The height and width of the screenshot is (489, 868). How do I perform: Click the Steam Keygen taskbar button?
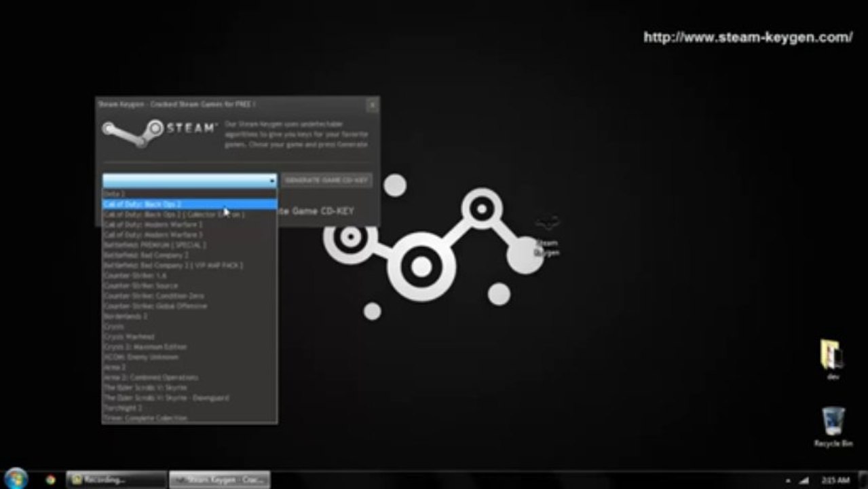coord(219,479)
